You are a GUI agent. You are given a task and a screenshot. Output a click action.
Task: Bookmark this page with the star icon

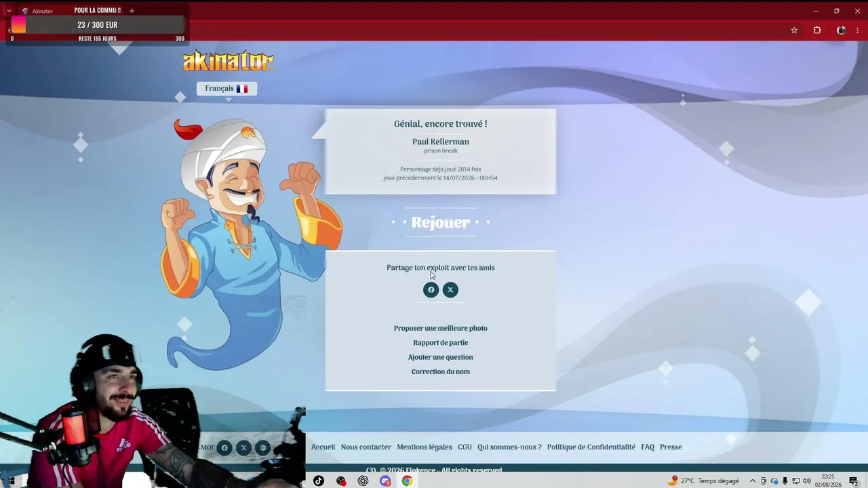794,30
